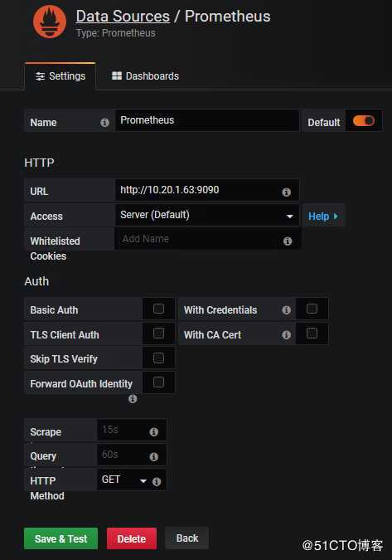Click info icon in Whitelisted Cookies field
This screenshot has width=392, height=560.
288,241
